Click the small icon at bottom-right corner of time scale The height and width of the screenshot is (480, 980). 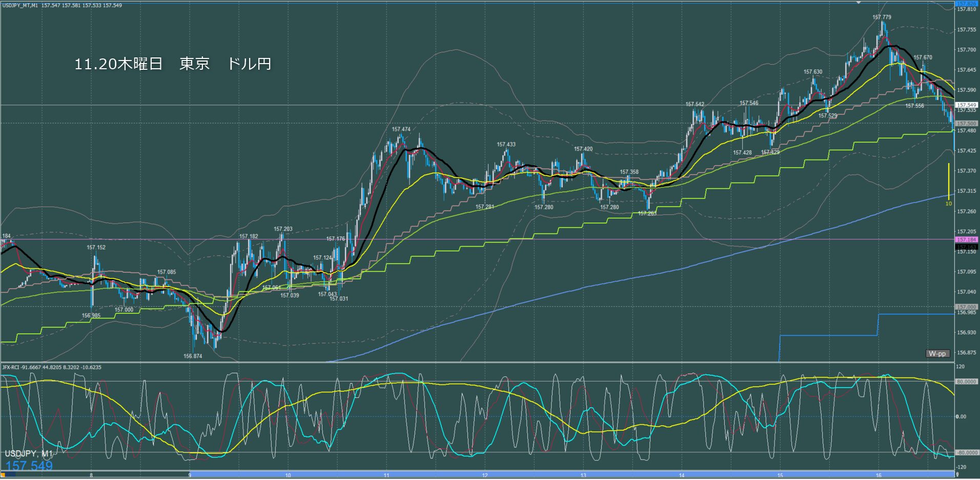coord(957,475)
